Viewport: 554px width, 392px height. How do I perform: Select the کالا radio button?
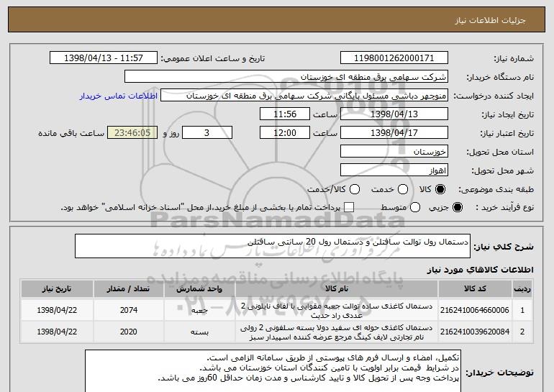(440, 189)
